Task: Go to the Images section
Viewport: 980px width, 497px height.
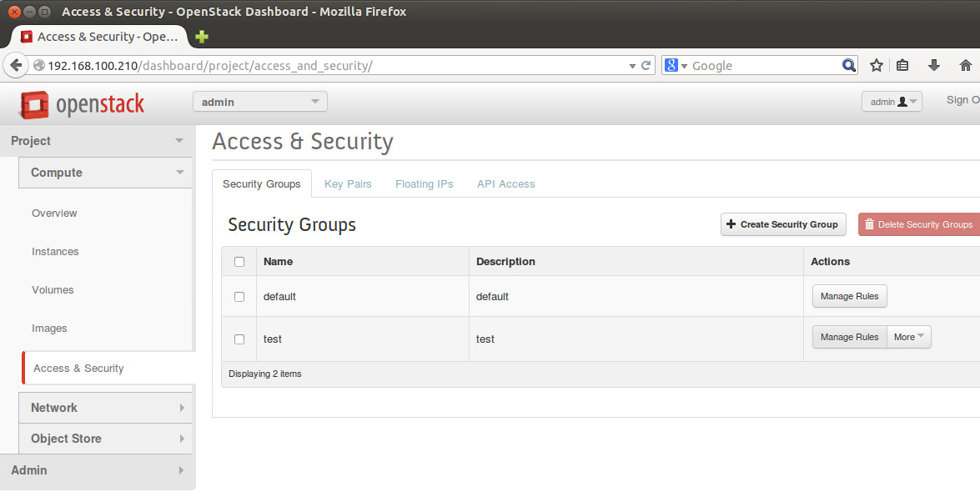Action: 49,328
